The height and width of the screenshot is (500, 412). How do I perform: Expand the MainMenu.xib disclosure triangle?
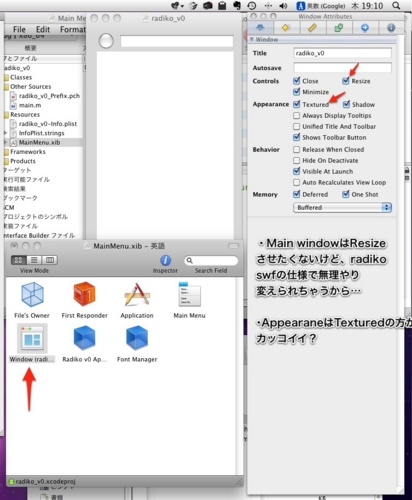point(5,142)
